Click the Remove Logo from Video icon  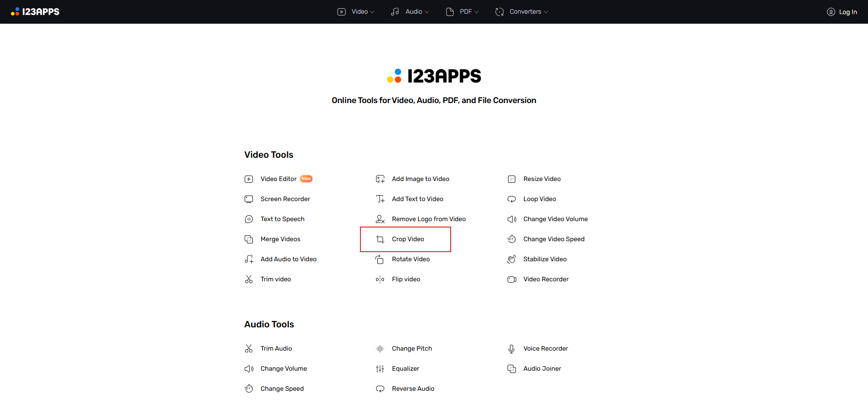(380, 219)
